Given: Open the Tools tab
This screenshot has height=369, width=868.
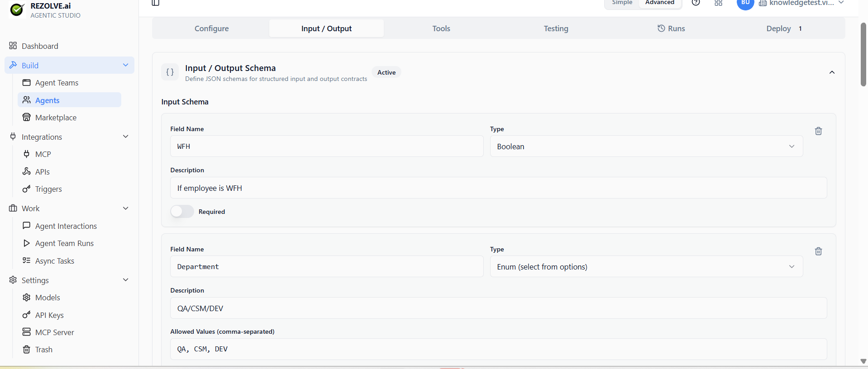Looking at the screenshot, I should tap(441, 28).
